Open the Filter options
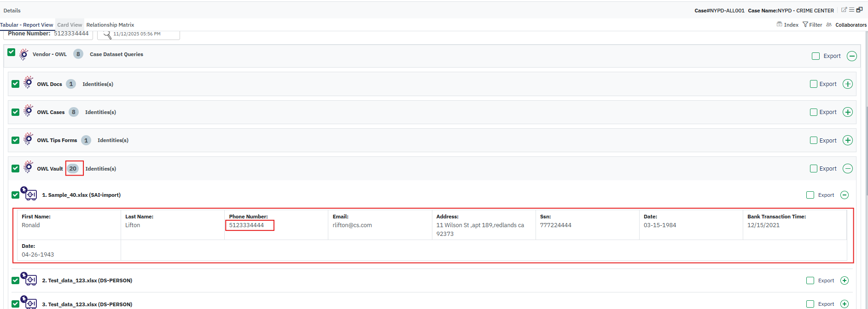The image size is (868, 309). click(x=812, y=25)
